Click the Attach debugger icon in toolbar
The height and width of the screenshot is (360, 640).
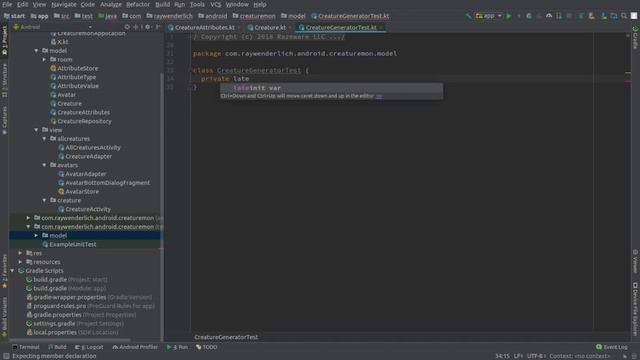(x=559, y=16)
